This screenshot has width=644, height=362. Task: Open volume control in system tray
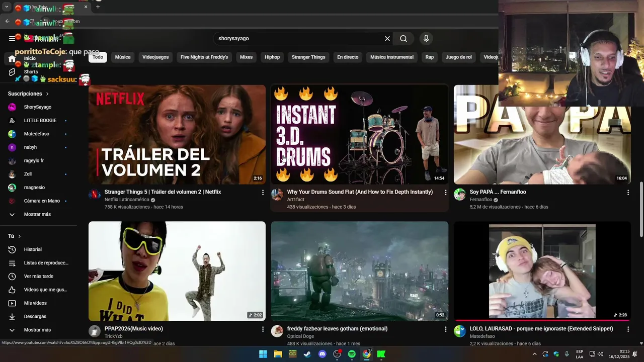tap(600, 354)
